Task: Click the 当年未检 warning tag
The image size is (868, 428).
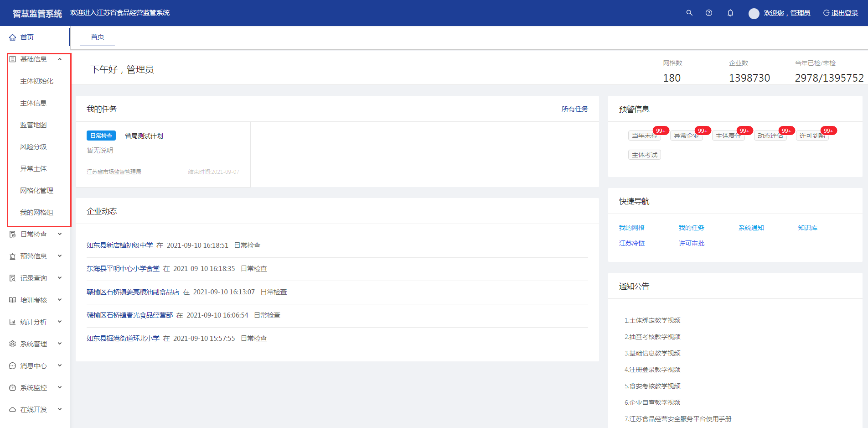Action: point(644,136)
